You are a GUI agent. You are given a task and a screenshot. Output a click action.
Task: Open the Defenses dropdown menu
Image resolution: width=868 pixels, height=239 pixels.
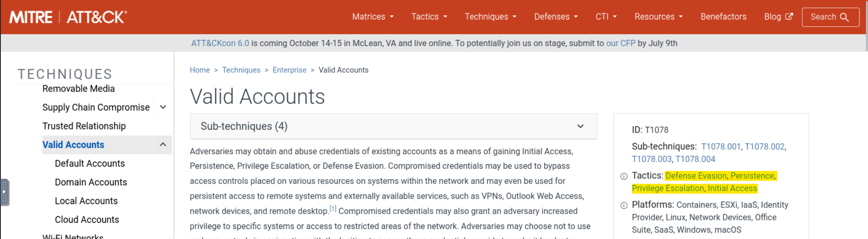[x=556, y=17]
